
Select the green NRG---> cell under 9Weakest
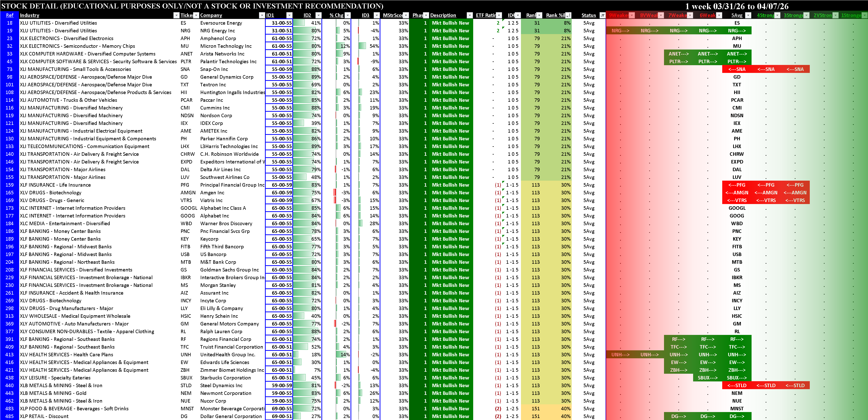[620, 31]
